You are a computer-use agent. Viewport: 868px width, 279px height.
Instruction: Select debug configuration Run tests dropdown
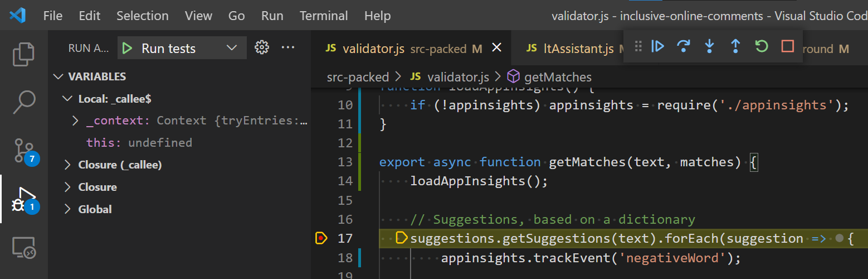(x=182, y=49)
